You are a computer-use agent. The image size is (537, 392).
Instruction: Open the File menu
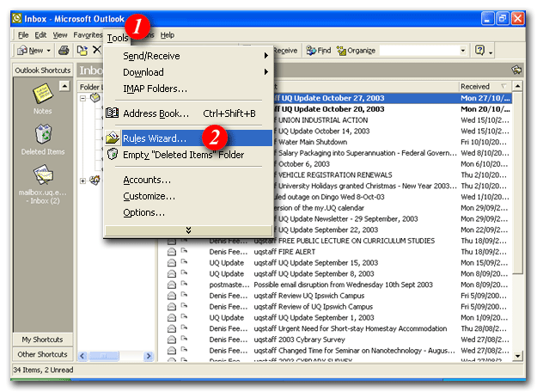(x=23, y=35)
